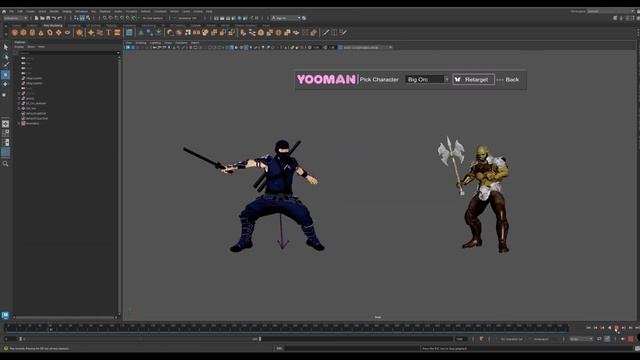Create a polygon cylinder from shelf
640x360 pixels.
point(32,33)
